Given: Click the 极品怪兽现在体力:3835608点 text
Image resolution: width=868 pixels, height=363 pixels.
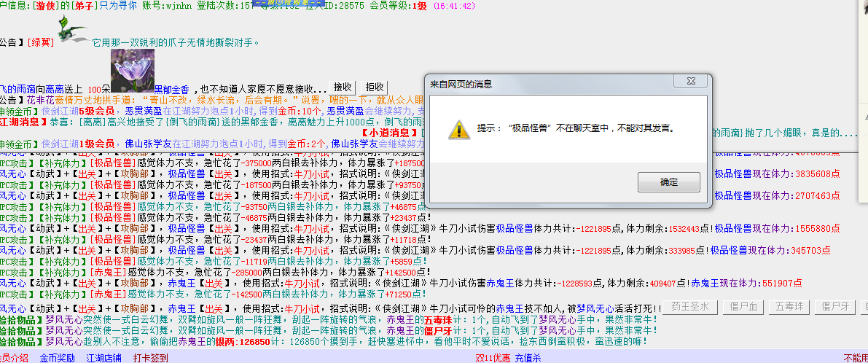Looking at the screenshot, I should tap(777, 173).
